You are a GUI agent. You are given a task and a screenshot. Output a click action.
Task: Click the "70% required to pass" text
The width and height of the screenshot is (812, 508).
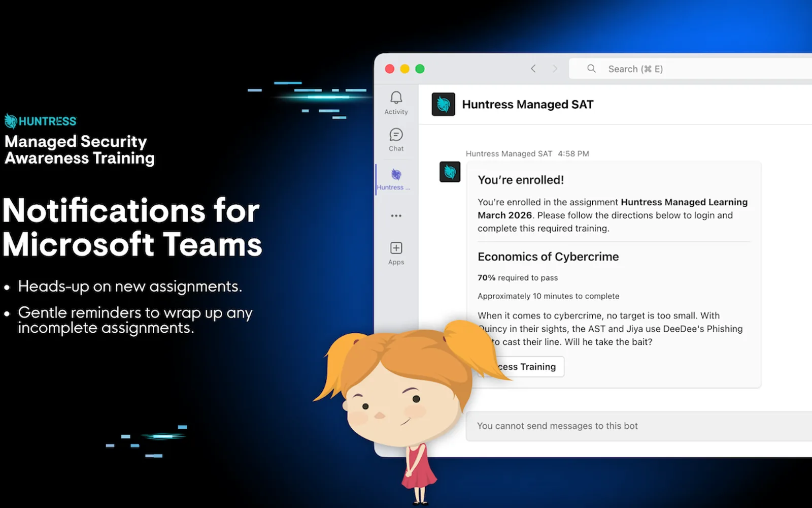point(518,278)
